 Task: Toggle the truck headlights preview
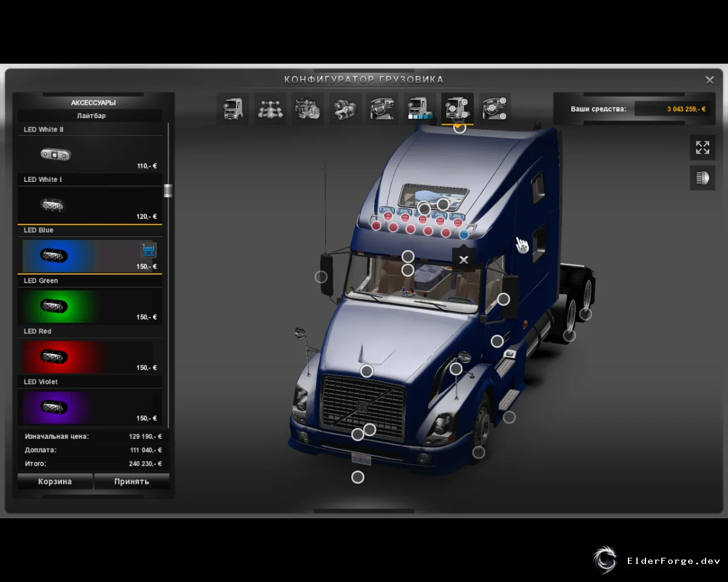click(703, 178)
